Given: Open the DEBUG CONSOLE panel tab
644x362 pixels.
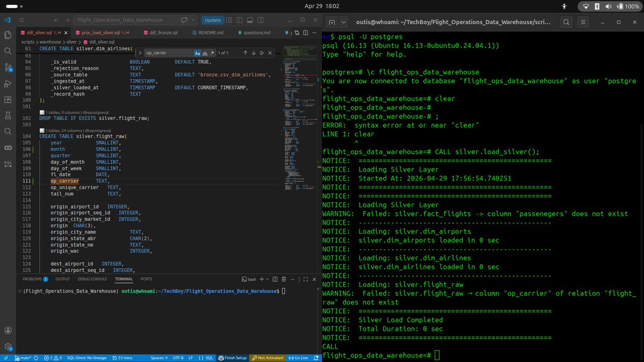Looking at the screenshot, I should pyautogui.click(x=92, y=279).
